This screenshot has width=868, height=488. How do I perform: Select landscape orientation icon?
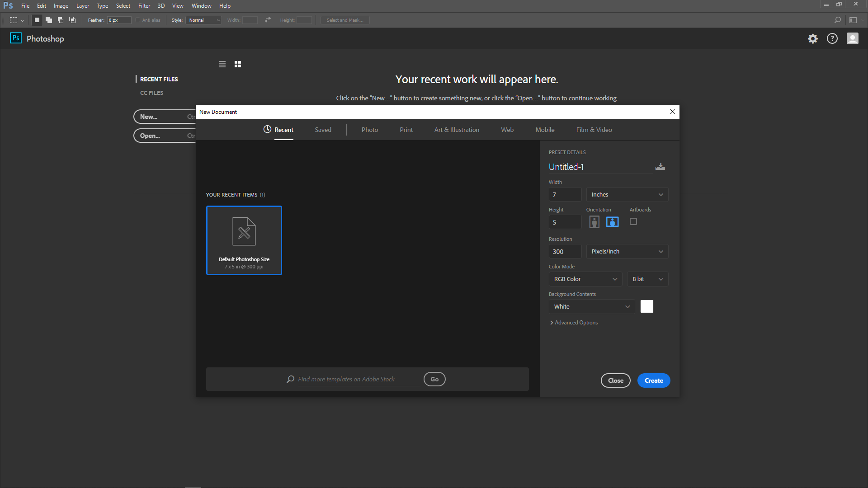tap(612, 222)
